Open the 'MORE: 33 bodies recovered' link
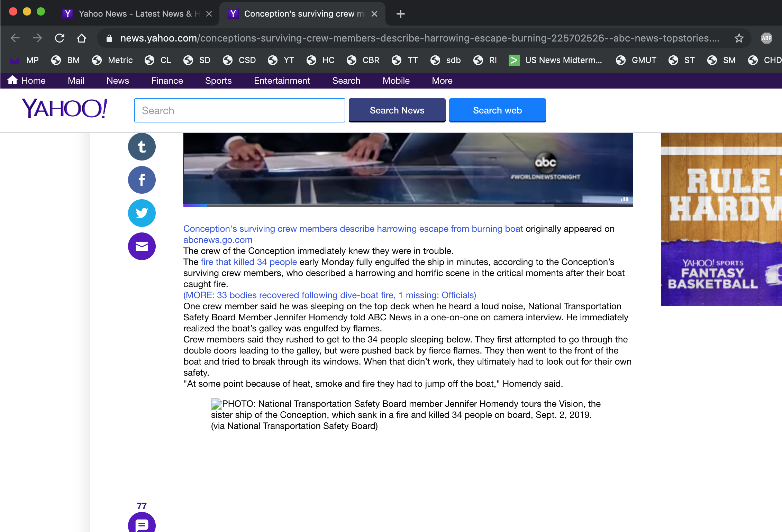 click(x=330, y=295)
